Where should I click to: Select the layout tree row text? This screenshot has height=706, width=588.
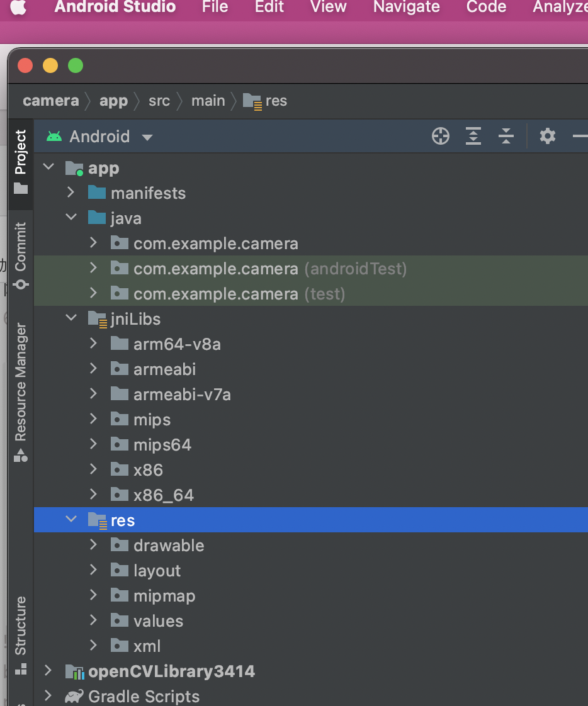pyautogui.click(x=157, y=571)
